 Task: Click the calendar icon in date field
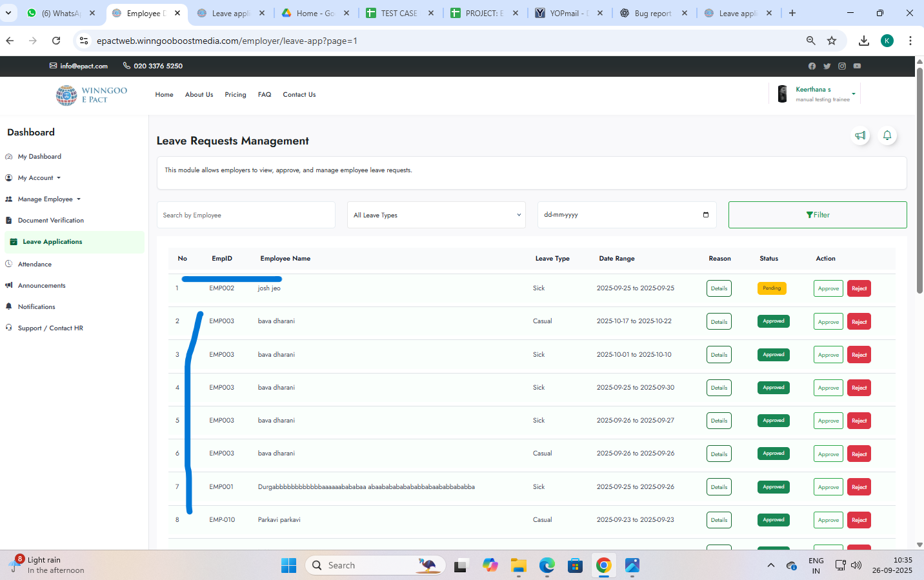pos(705,215)
